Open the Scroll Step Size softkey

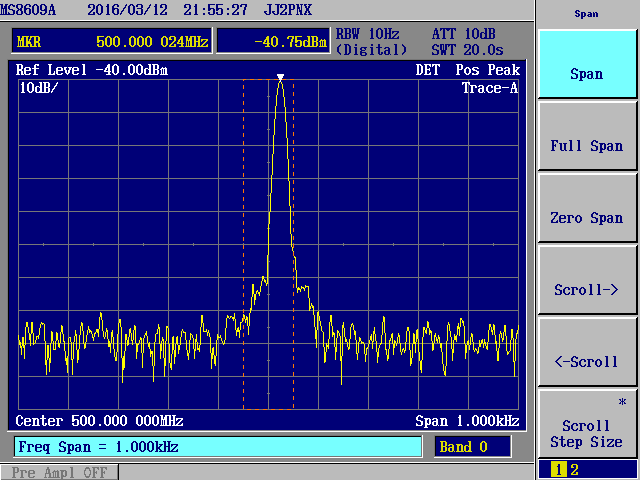[x=587, y=423]
